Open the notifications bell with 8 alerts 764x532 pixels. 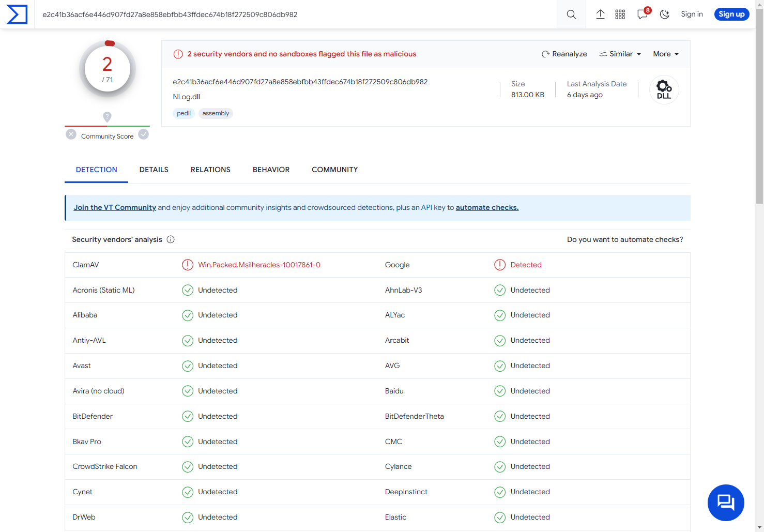(x=642, y=14)
